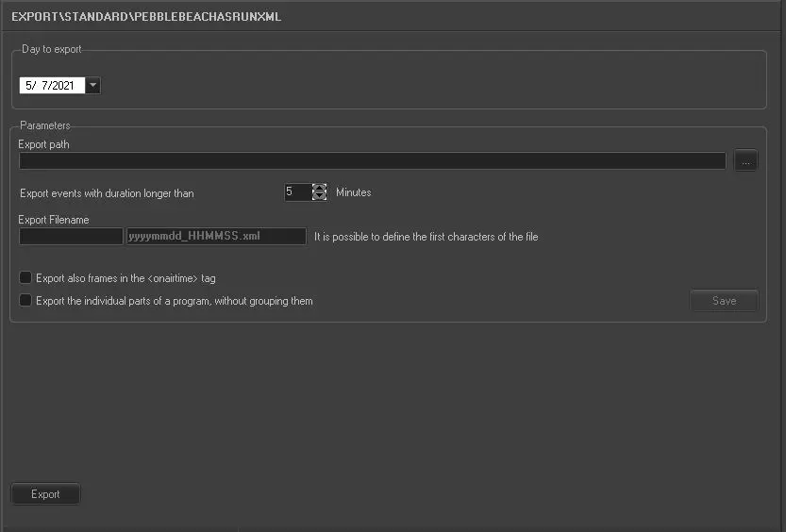Decrease duration minutes with down arrow

(320, 197)
